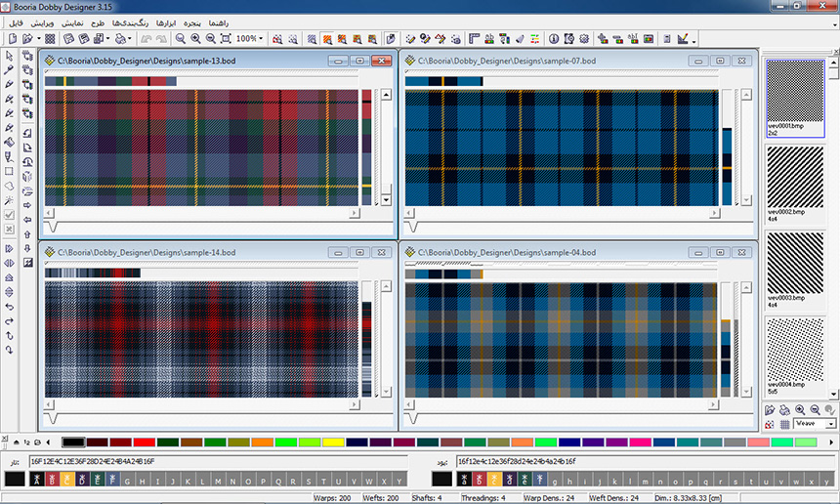
Task: Pick the yellow palette swatch
Action: pyautogui.click(x=333, y=442)
